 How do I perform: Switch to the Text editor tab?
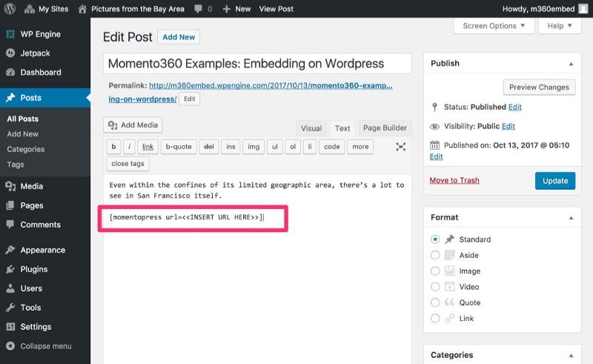(x=342, y=128)
